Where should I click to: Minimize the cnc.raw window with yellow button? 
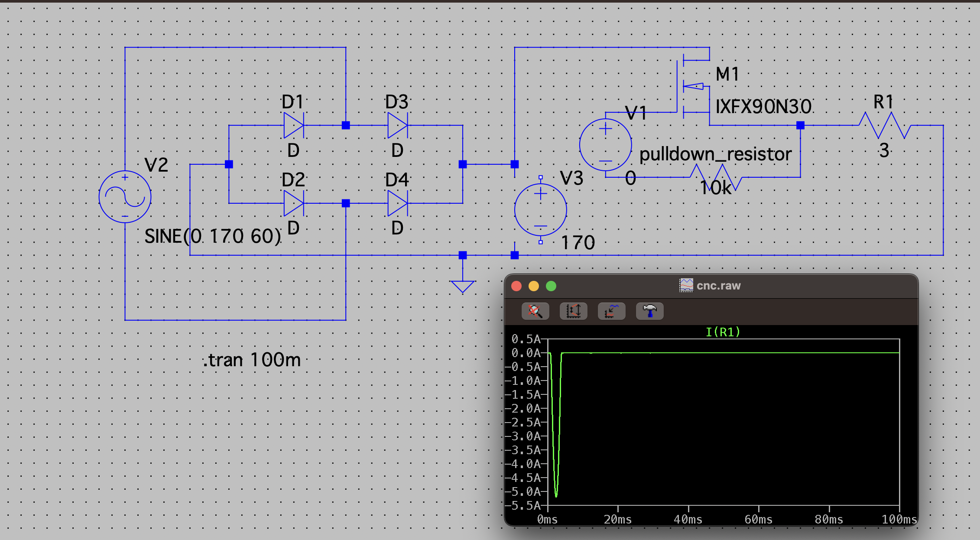tap(534, 286)
